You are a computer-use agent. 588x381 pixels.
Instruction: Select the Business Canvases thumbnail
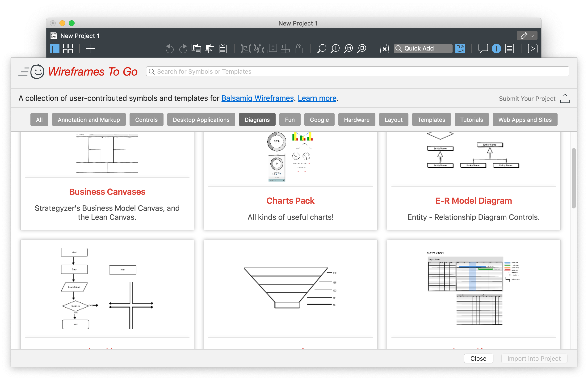click(107, 152)
